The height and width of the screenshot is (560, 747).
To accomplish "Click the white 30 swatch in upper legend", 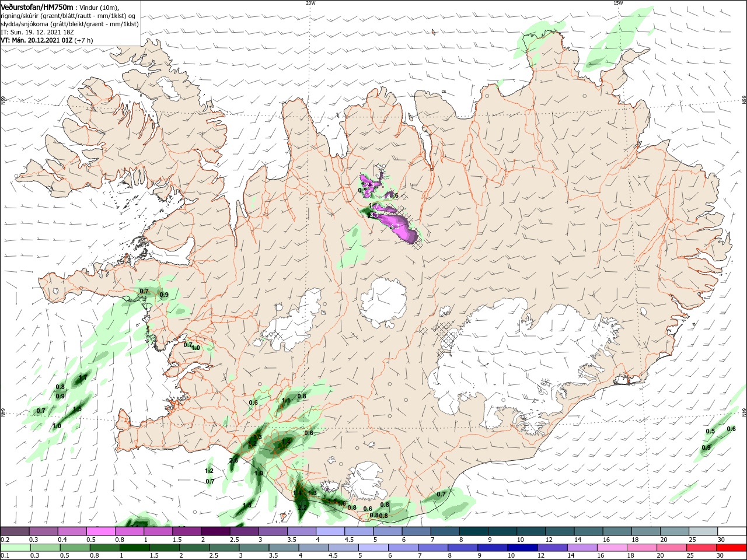I will pos(732,531).
